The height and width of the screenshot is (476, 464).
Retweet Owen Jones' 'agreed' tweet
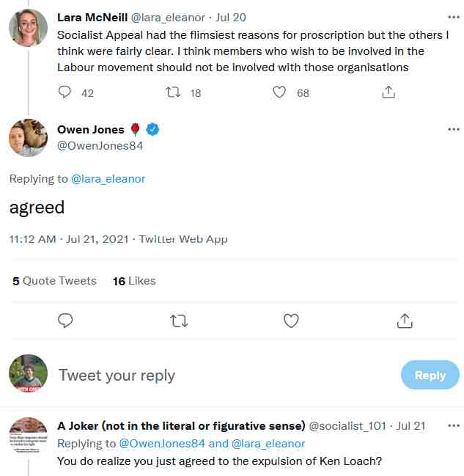tap(178, 321)
